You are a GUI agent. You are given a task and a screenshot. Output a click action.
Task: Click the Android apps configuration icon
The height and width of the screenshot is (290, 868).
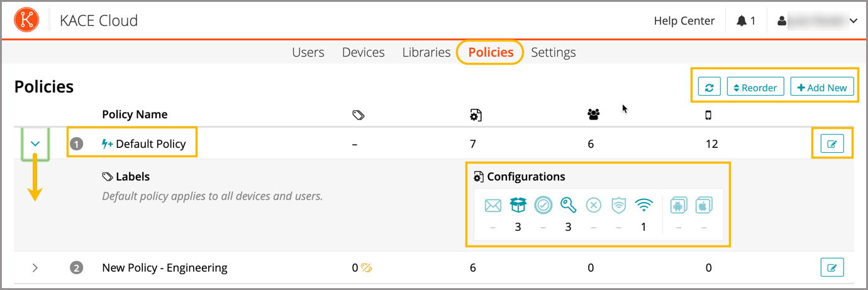[x=679, y=206]
